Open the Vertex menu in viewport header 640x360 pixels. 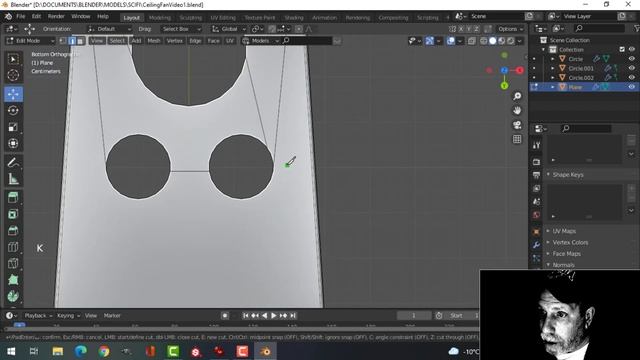175,41
